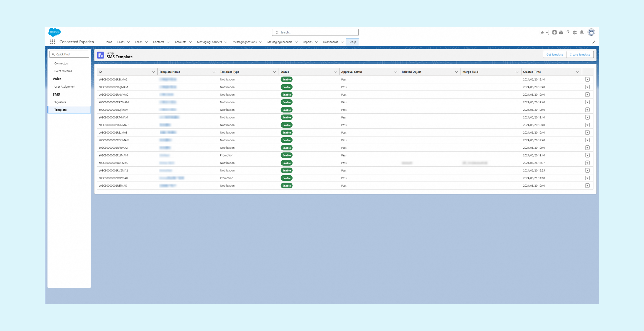Image resolution: width=644 pixels, height=331 pixels.
Task: Open the Contacts tab
Action: click(159, 42)
